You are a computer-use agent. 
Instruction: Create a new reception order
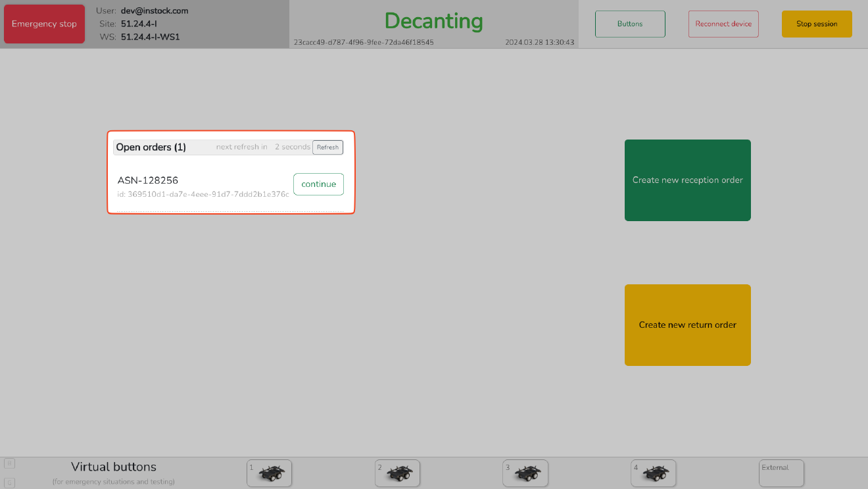click(687, 180)
